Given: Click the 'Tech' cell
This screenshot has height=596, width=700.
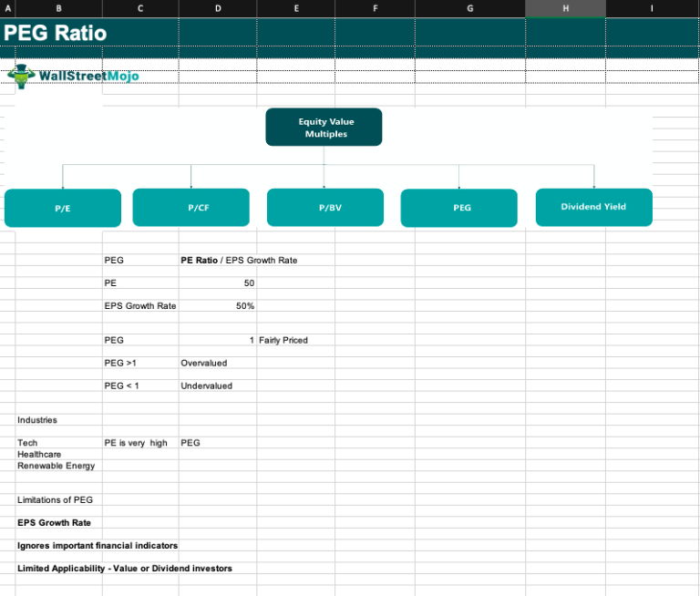Looking at the screenshot, I should [59, 443].
